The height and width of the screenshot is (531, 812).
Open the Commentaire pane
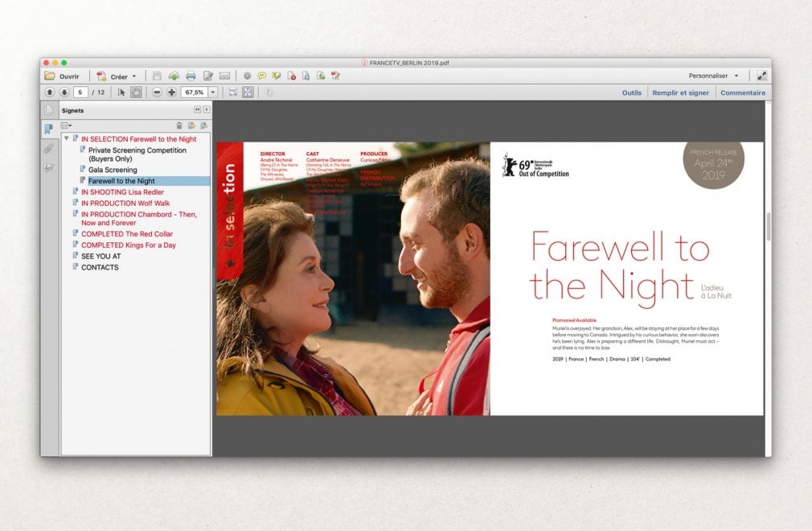[742, 93]
